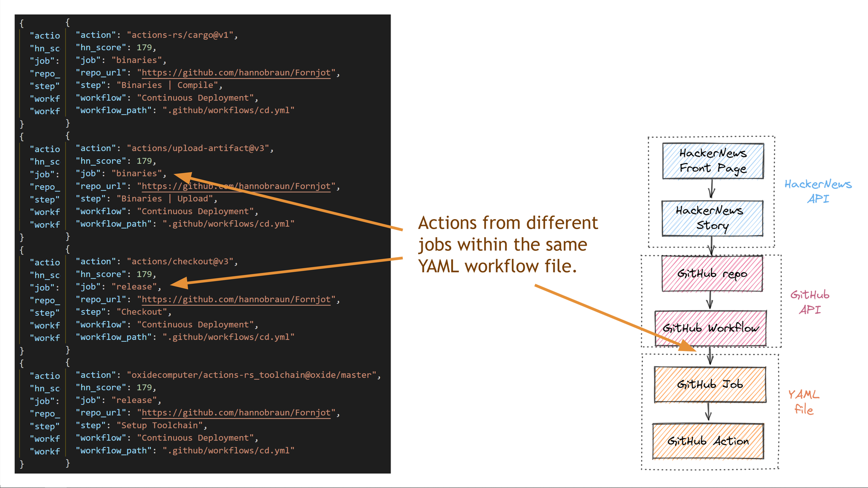The image size is (868, 488).
Task: Click workflow_path cd.yml in the upload-artifact block
Action: [x=185, y=224]
